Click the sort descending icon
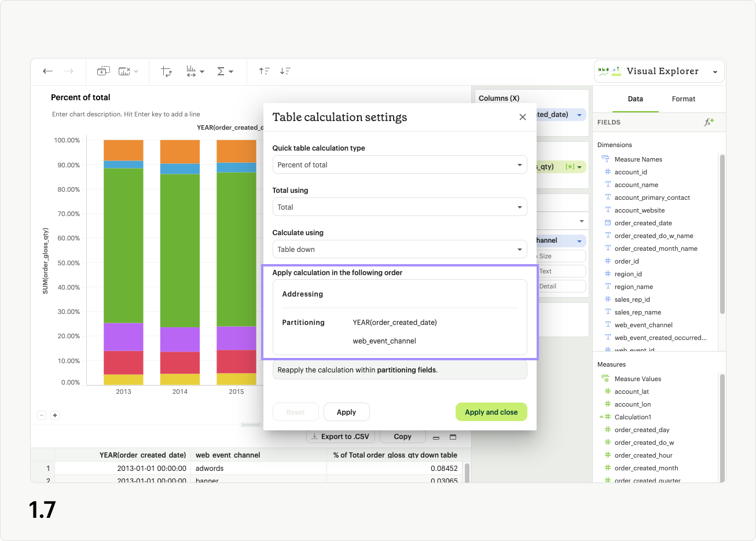Image resolution: width=756 pixels, height=541 pixels. pos(285,71)
